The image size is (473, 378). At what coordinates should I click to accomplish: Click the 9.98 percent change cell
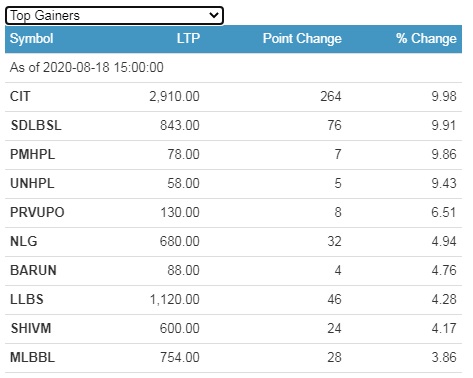pyautogui.click(x=444, y=97)
